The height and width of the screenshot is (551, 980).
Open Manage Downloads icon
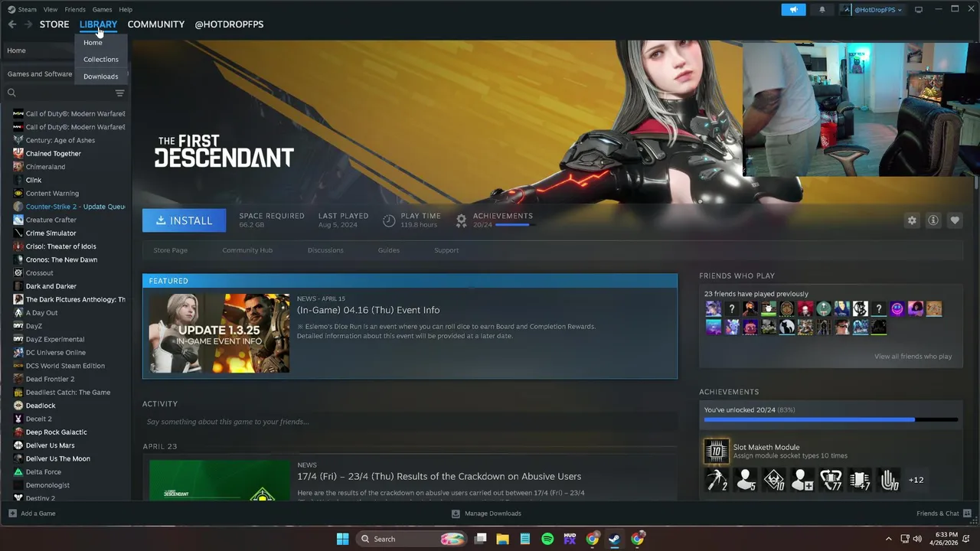(456, 514)
